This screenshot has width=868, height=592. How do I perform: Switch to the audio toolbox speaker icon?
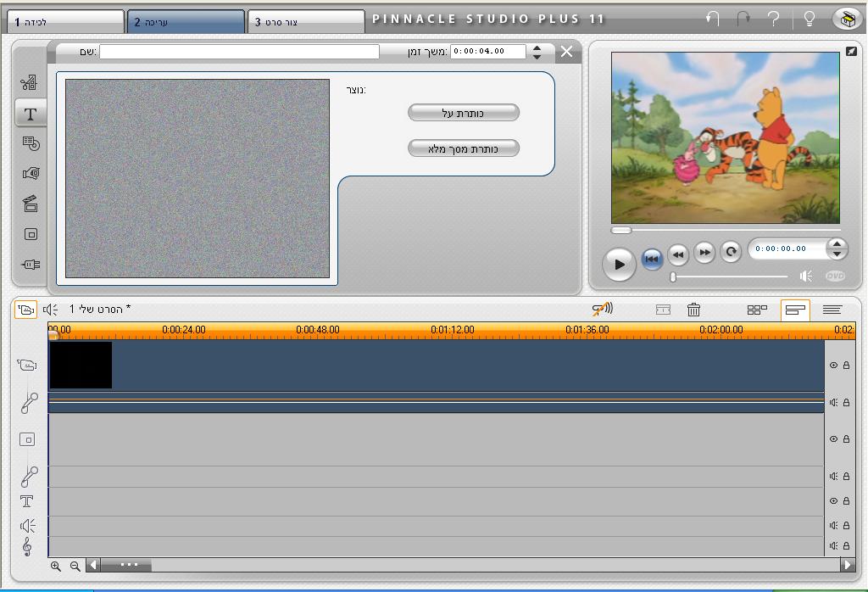click(x=50, y=310)
